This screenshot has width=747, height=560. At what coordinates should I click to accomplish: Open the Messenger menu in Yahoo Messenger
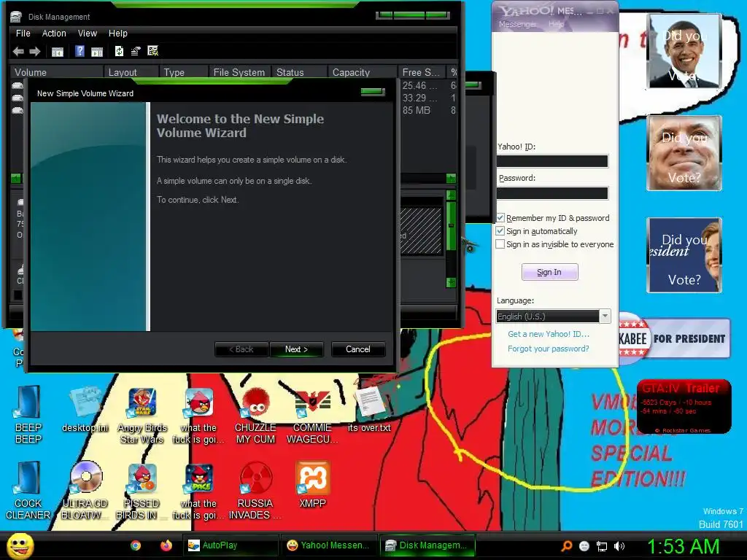(517, 24)
